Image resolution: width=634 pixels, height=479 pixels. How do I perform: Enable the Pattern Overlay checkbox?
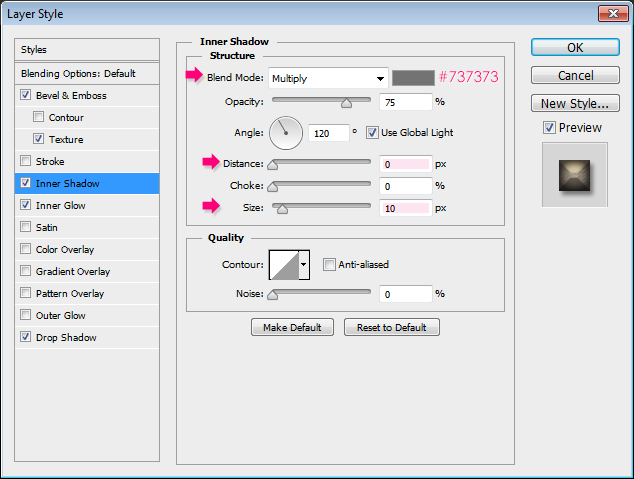point(25,293)
